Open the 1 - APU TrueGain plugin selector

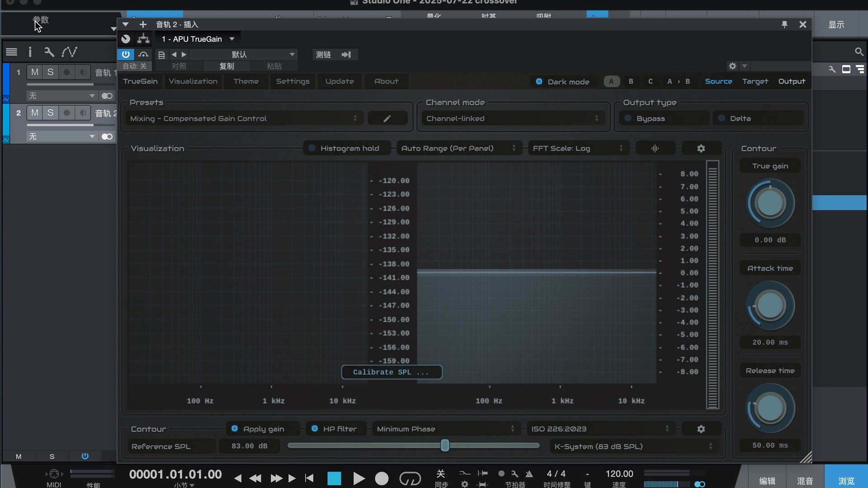point(198,39)
